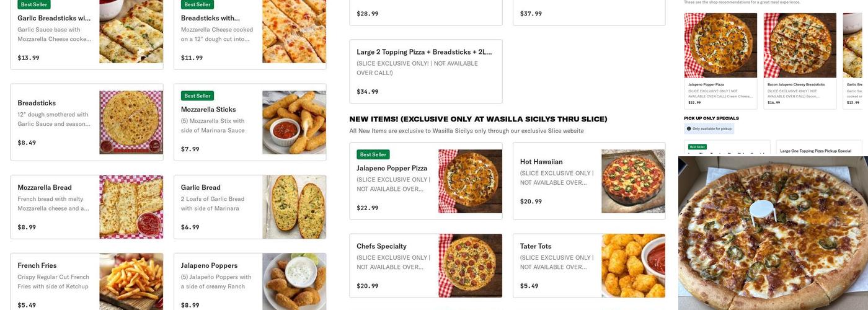Viewport: 868px width, 310px height.
Task: Choose the $37.99 menu item card
Action: (588, 13)
